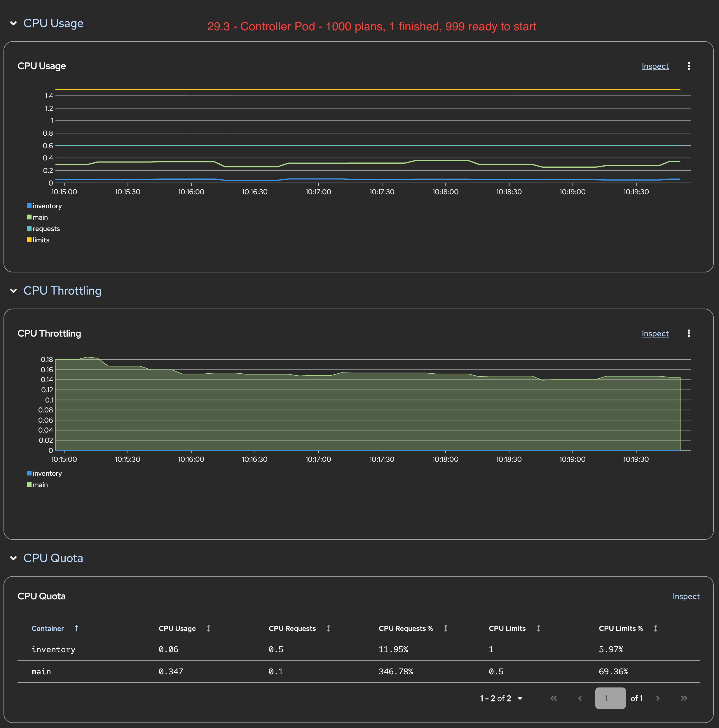Viewport: 719px width, 728px height.
Task: Sort table by Container column arrow
Action: (x=76, y=628)
